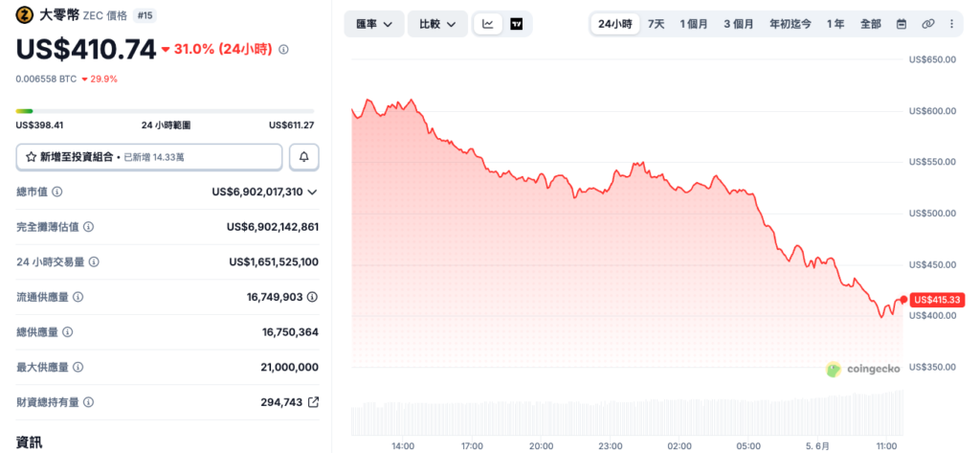Open info icon beside 總市值
The image size is (980, 453).
[56, 193]
